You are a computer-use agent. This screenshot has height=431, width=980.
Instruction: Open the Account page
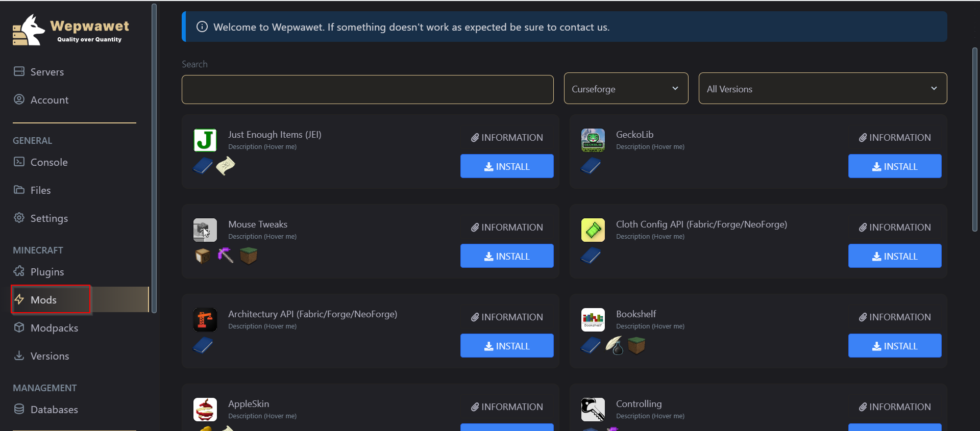[x=41, y=100]
